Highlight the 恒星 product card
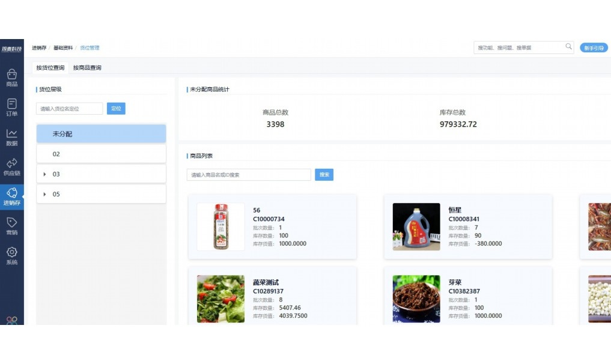 tap(467, 226)
